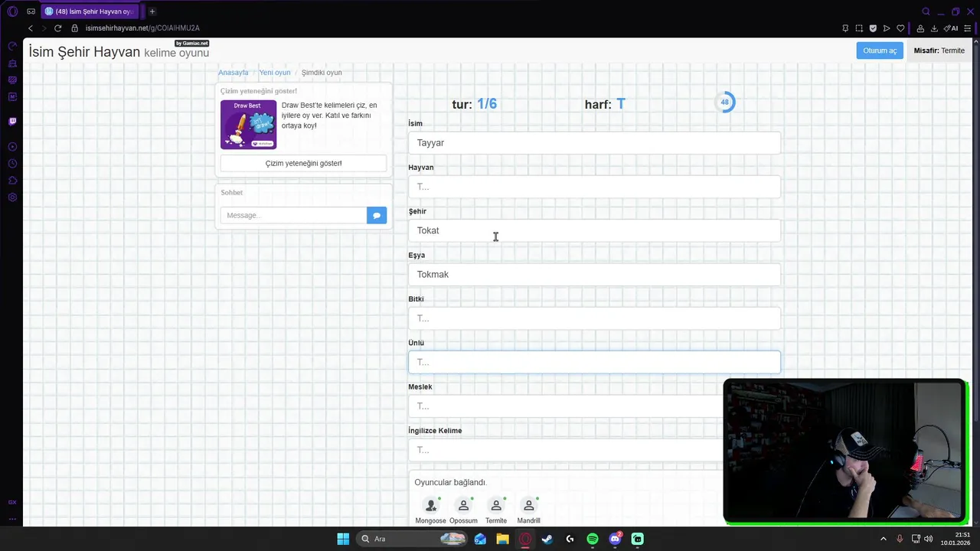Click the İsim Şehir Hayvan site title

(x=84, y=52)
